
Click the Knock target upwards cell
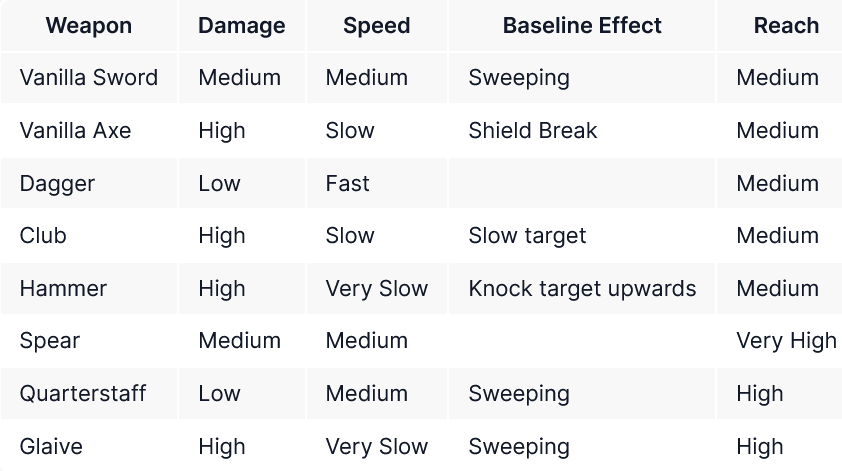pyautogui.click(x=582, y=289)
